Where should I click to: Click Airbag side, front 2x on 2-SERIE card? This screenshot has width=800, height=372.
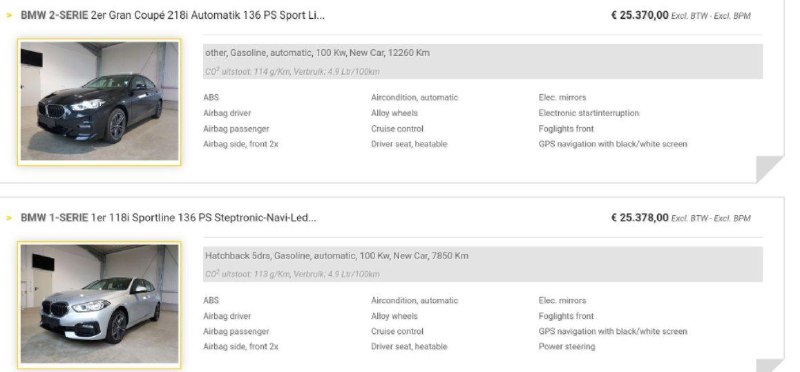(x=241, y=144)
